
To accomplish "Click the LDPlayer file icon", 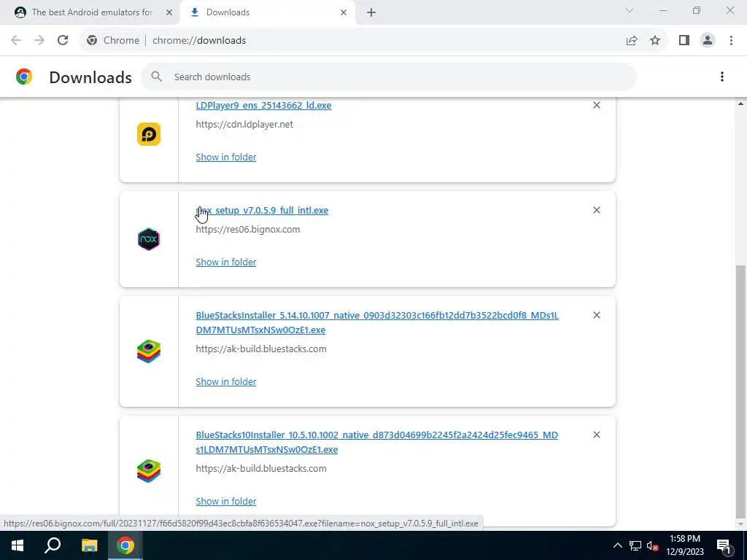I will [x=149, y=134].
